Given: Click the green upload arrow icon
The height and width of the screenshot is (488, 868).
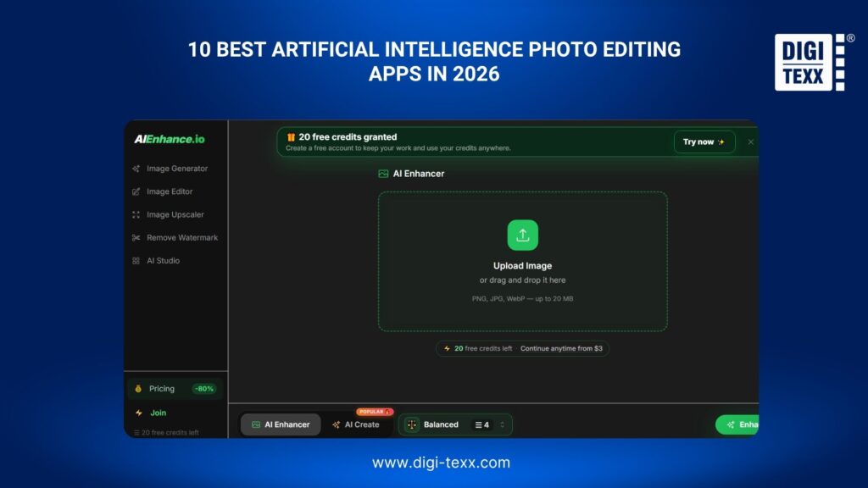Looking at the screenshot, I should pyautogui.click(x=522, y=236).
